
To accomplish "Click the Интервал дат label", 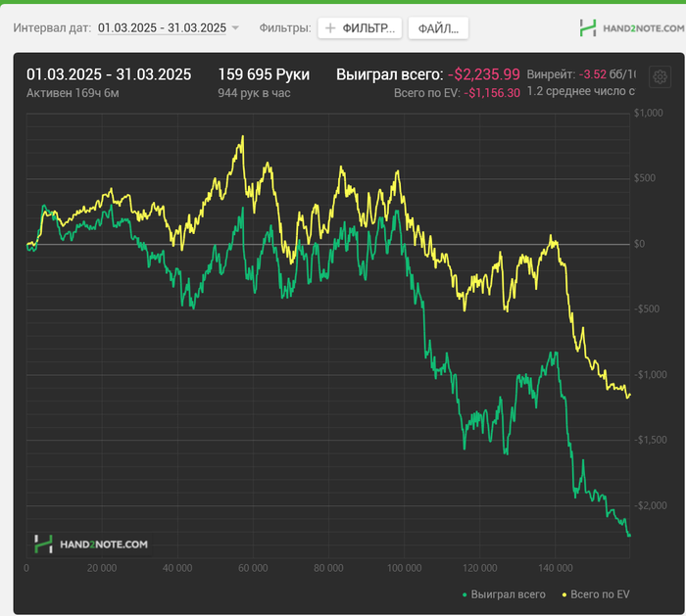I will click(x=52, y=28).
